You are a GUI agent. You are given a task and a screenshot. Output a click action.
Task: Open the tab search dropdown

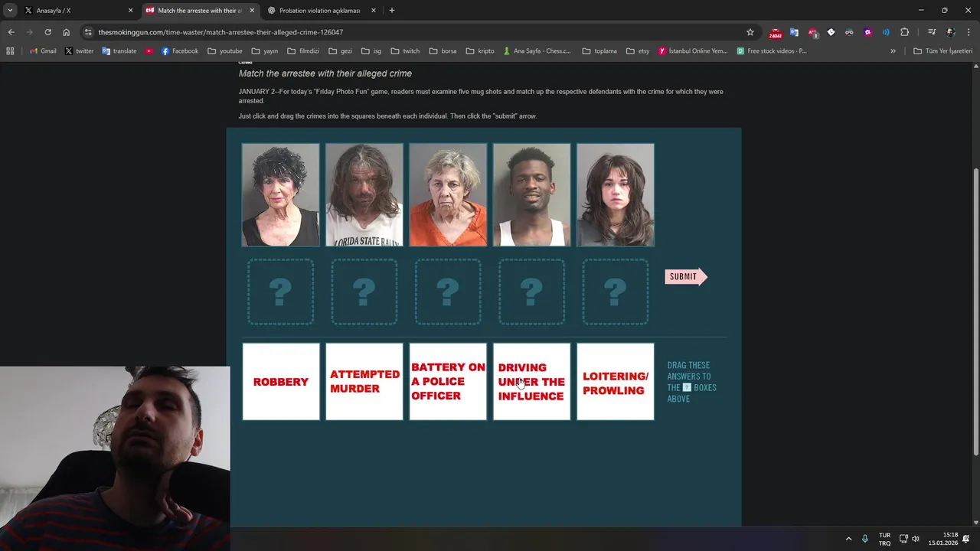tap(10, 11)
